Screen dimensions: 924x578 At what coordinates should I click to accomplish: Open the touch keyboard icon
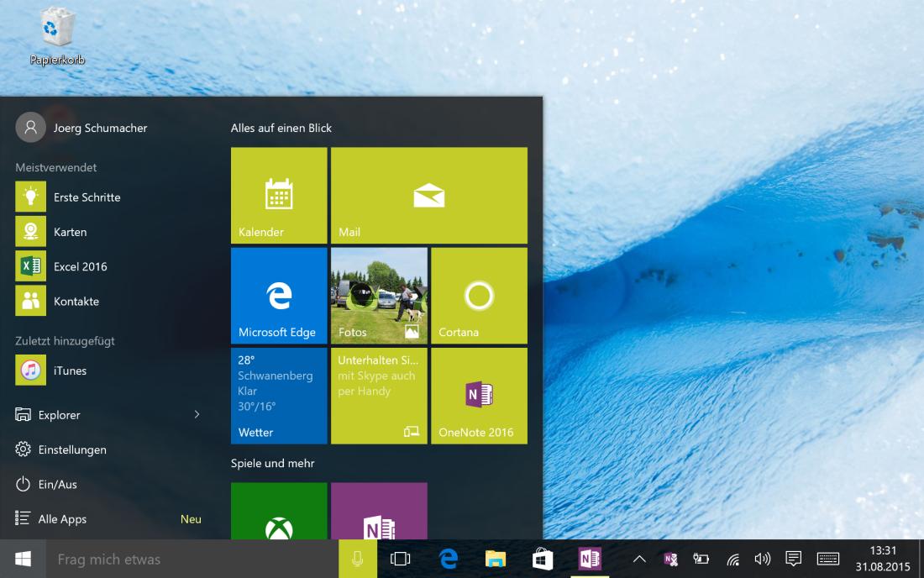pyautogui.click(x=828, y=559)
